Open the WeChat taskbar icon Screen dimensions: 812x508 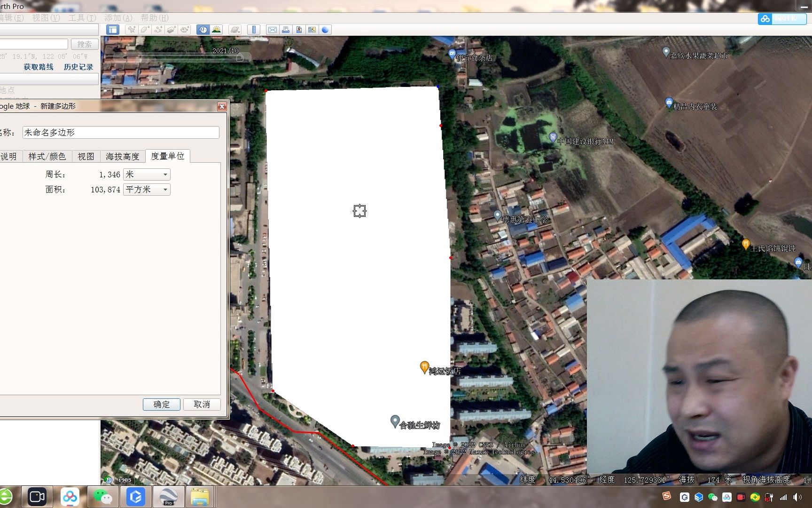click(x=103, y=497)
